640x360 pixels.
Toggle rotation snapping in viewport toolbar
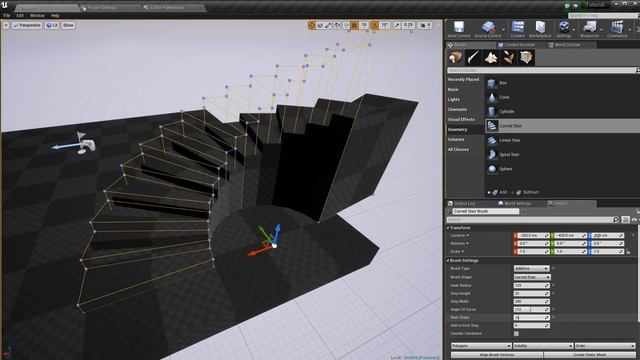(x=375, y=25)
